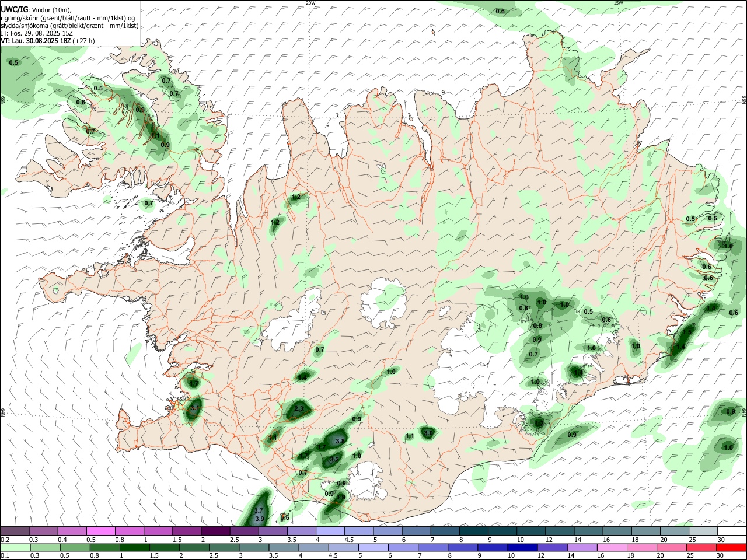Screen dimensions: 747x560
Task: Click the '(+27 h)' forecast offset text
Action: [84, 41]
